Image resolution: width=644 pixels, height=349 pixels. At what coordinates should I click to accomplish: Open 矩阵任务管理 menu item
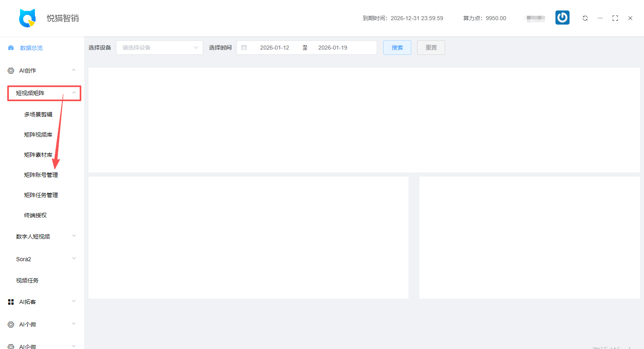click(41, 195)
